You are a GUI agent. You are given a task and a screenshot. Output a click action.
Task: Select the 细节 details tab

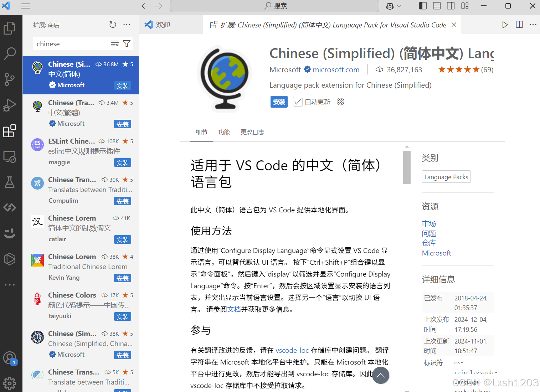[201, 132]
